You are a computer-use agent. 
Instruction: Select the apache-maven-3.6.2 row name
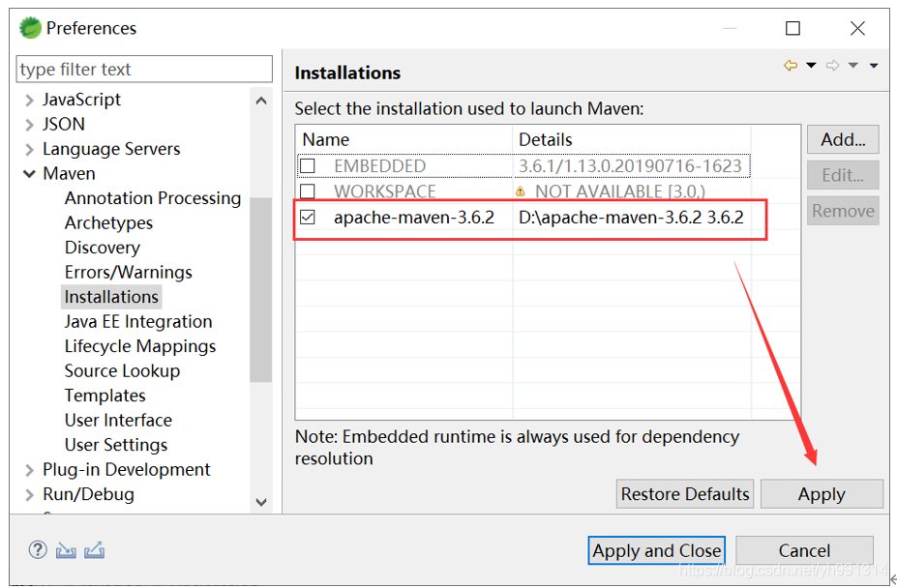414,218
